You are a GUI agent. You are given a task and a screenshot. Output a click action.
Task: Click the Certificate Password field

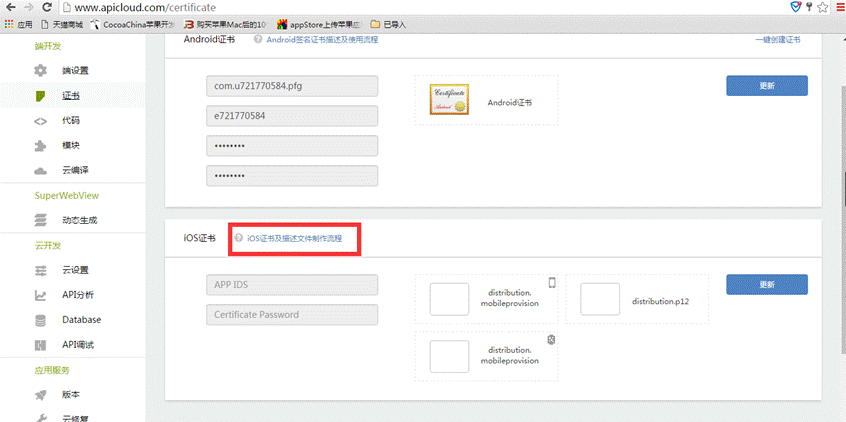(292, 314)
